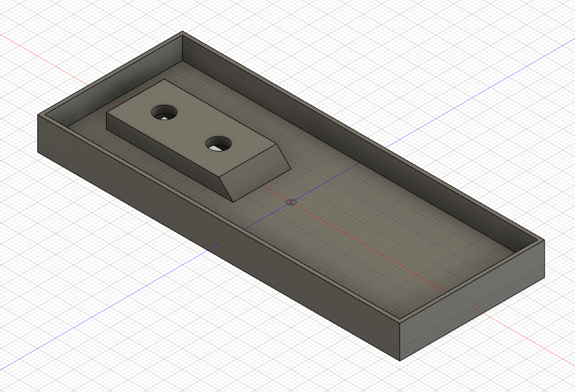575x392 pixels.
Task: Click the origin point marker at center
Action: click(x=291, y=202)
